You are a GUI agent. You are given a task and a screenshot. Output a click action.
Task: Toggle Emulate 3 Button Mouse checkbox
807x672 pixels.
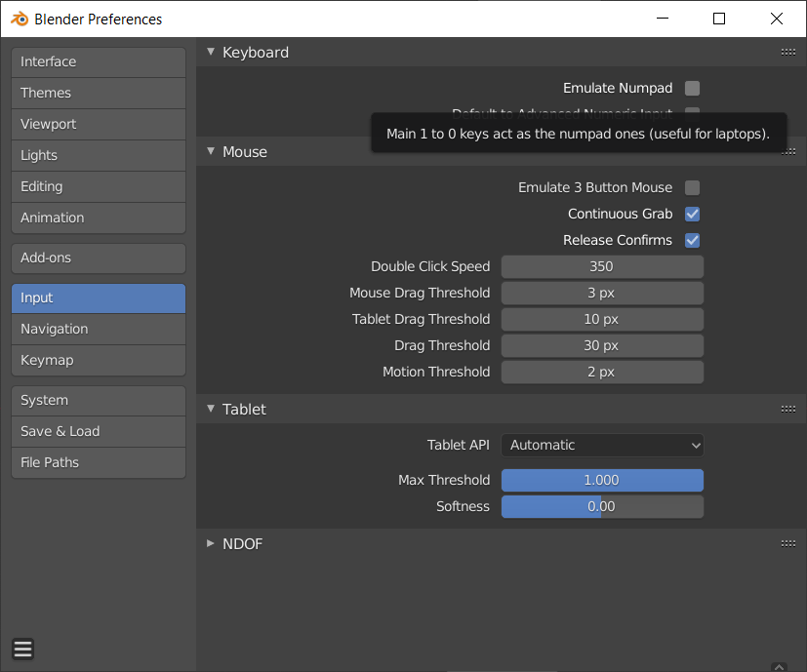tap(692, 188)
